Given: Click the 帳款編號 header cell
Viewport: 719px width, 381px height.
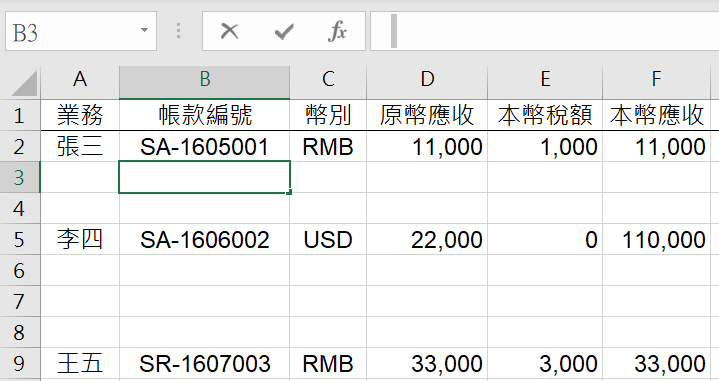Looking at the screenshot, I should (205, 115).
